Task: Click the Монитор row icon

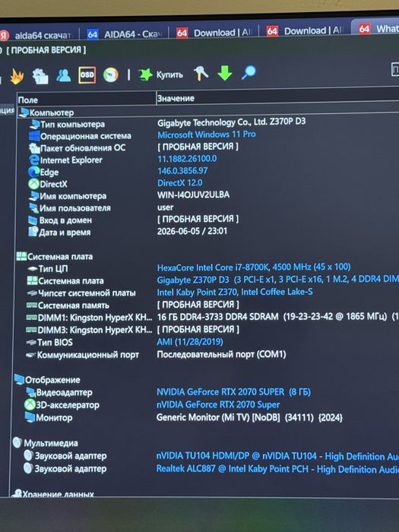Action: [x=30, y=418]
